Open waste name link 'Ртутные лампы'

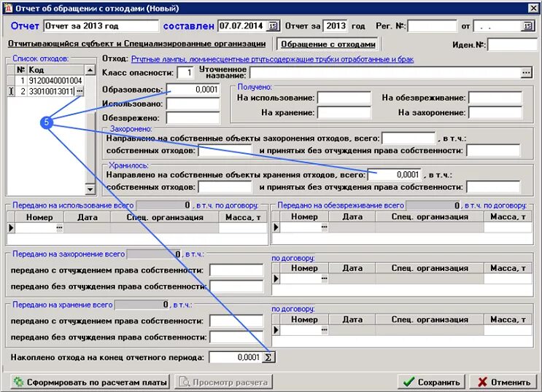272,59
